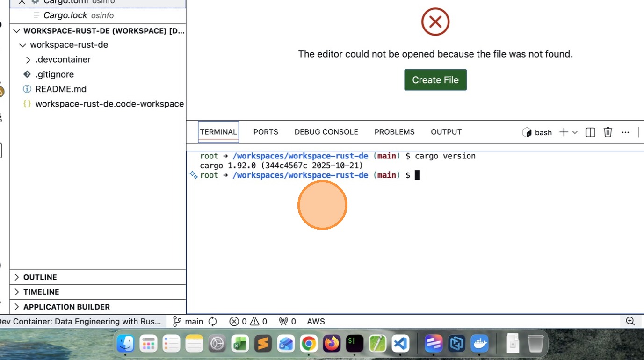Open the .gitignore file
Screen dimensions: 644x360
pyautogui.click(x=98, y=74)
